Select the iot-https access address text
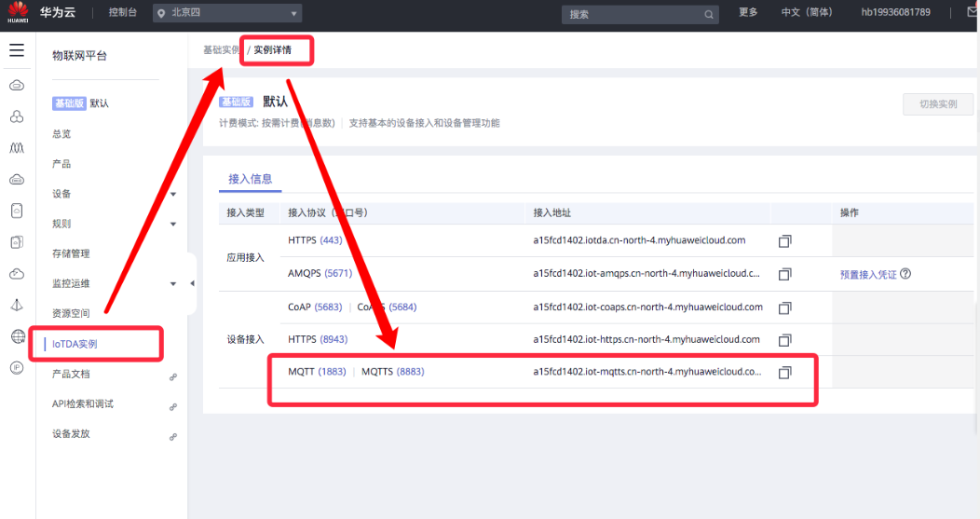 pyautogui.click(x=647, y=339)
